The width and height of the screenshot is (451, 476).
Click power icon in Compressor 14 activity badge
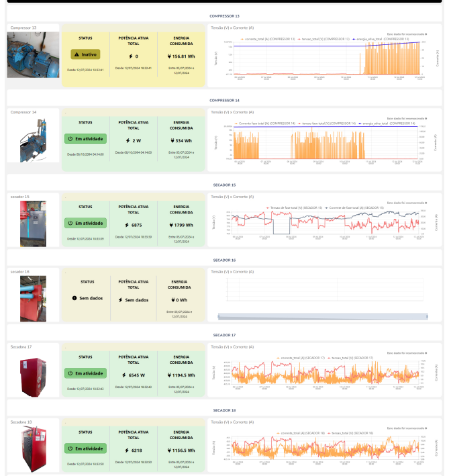point(70,139)
